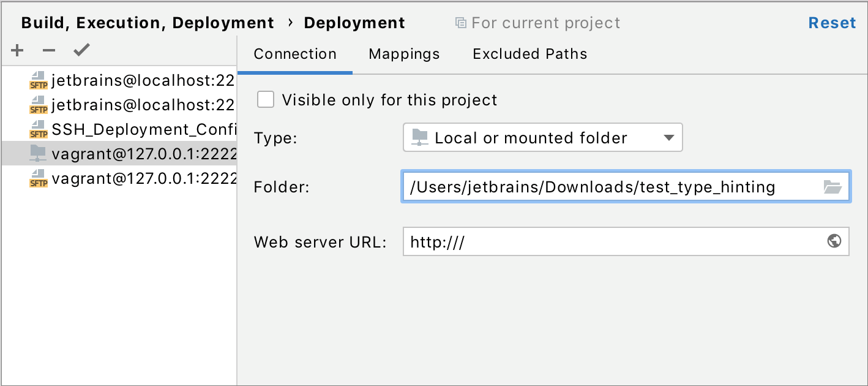Viewport: 868px width, 386px height.
Task: Remove the selected deployment server
Action: coord(49,50)
